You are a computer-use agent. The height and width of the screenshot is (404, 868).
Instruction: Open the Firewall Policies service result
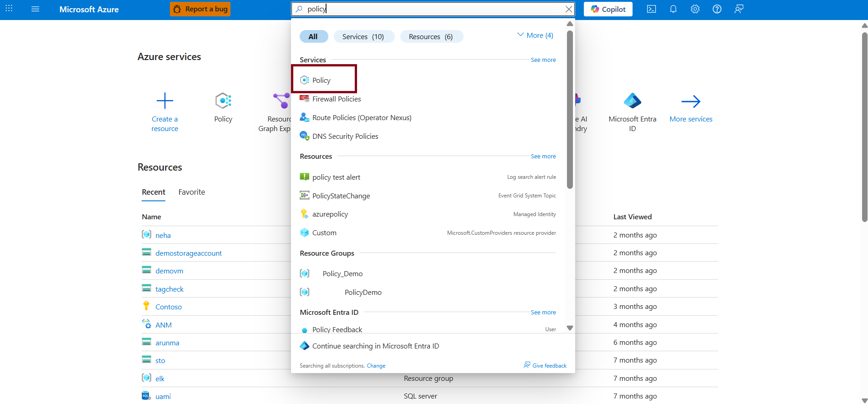[x=337, y=99]
